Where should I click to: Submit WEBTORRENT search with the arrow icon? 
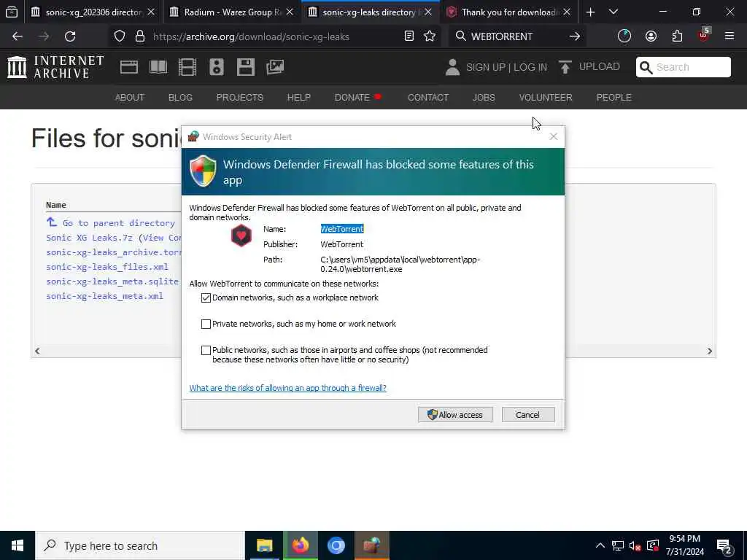click(575, 36)
